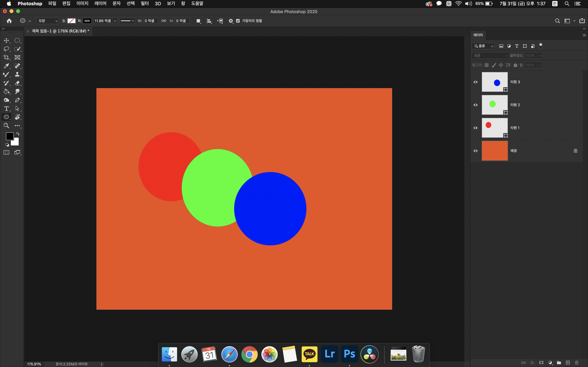Viewport: 588px width, 367px height.
Task: Select the Lasso tool
Action: click(x=6, y=49)
